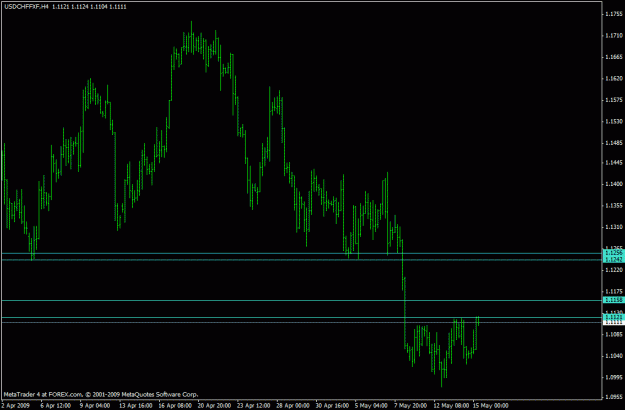Image resolution: width=625 pixels, height=410 pixels.
Task: Click the 7 May 20:00 time axis label
Action: (411, 406)
